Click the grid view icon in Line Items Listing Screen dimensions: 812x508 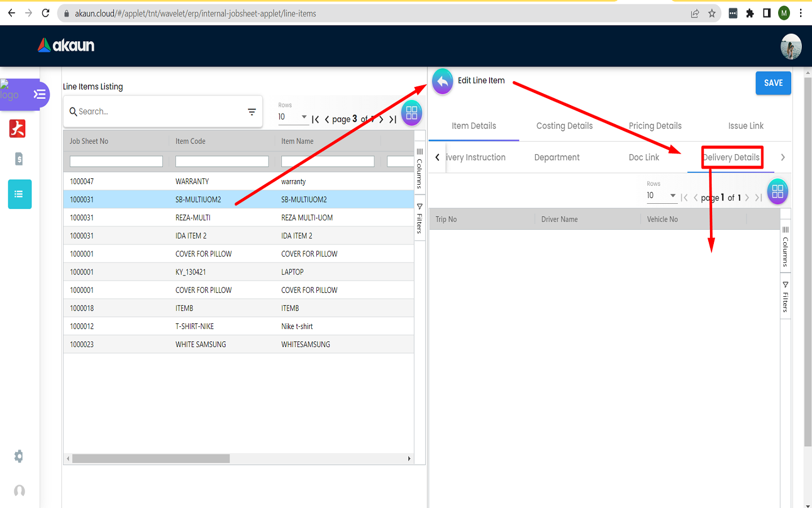tap(412, 113)
